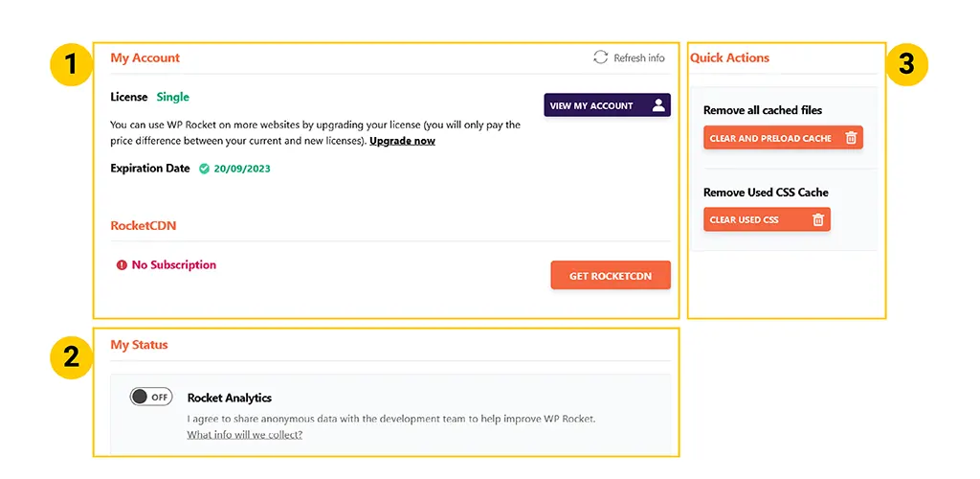
Task: Click trash icon on Clear and Preload Cache
Action: coord(851,138)
